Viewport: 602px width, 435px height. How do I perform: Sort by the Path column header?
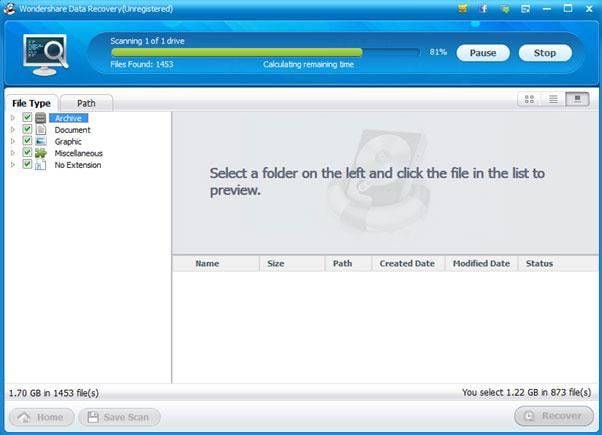coord(348,263)
